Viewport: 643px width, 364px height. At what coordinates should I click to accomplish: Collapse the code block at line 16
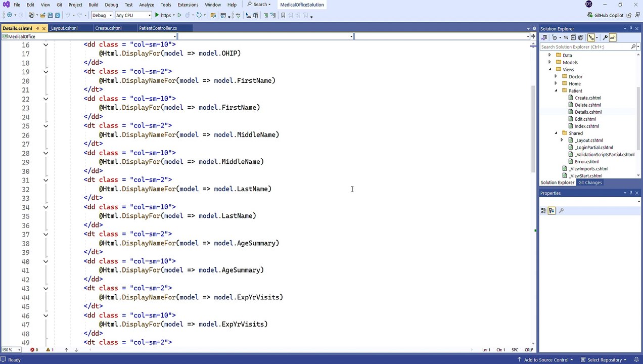pos(45,44)
